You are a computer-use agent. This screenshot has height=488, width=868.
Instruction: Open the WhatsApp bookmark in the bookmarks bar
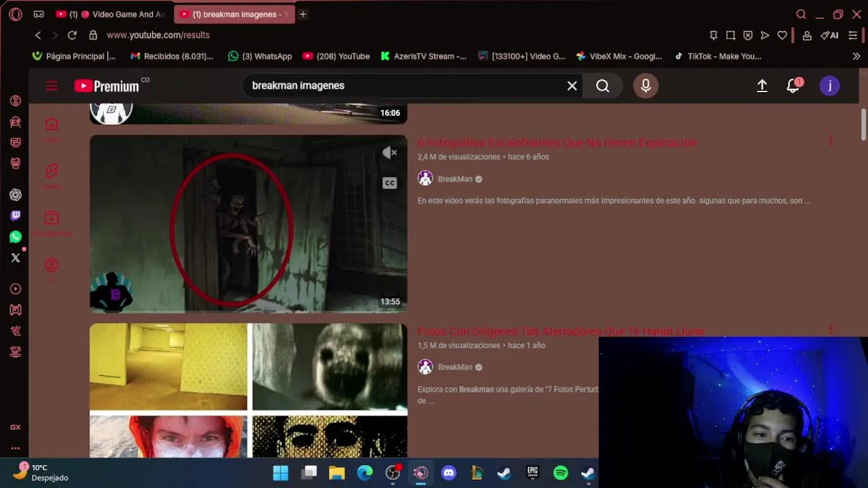[260, 56]
